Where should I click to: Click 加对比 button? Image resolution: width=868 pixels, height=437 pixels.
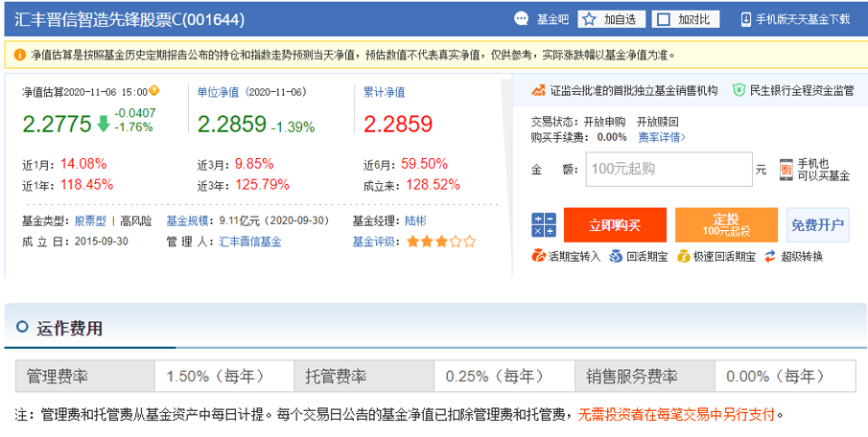[686, 20]
